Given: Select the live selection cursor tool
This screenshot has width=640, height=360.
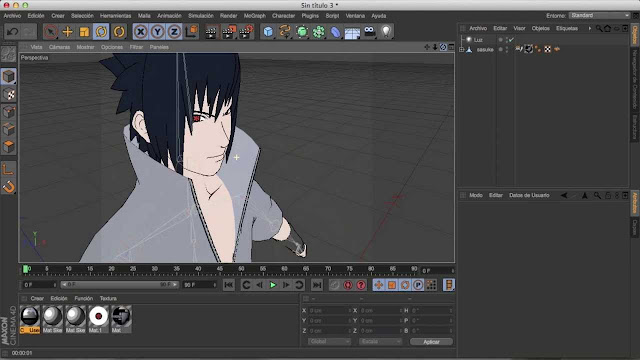Looking at the screenshot, I should [51, 31].
